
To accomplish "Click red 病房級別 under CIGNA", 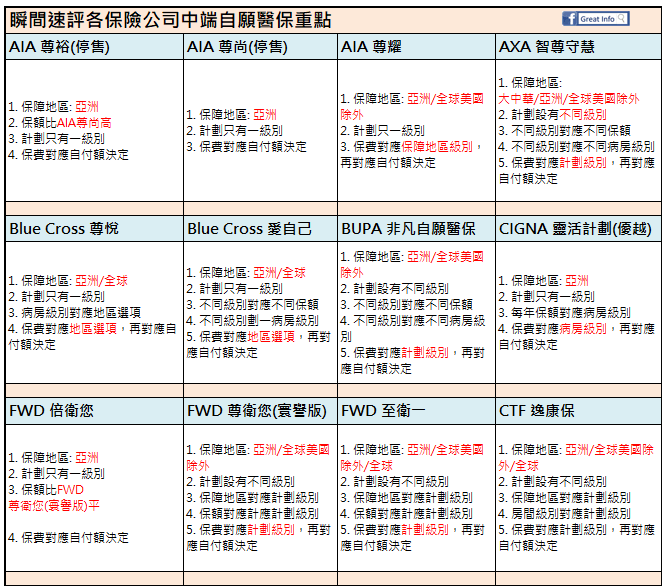I will (x=583, y=329).
